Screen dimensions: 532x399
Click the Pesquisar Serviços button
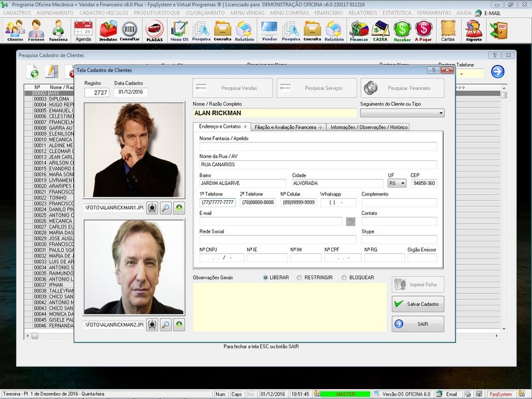tap(317, 88)
